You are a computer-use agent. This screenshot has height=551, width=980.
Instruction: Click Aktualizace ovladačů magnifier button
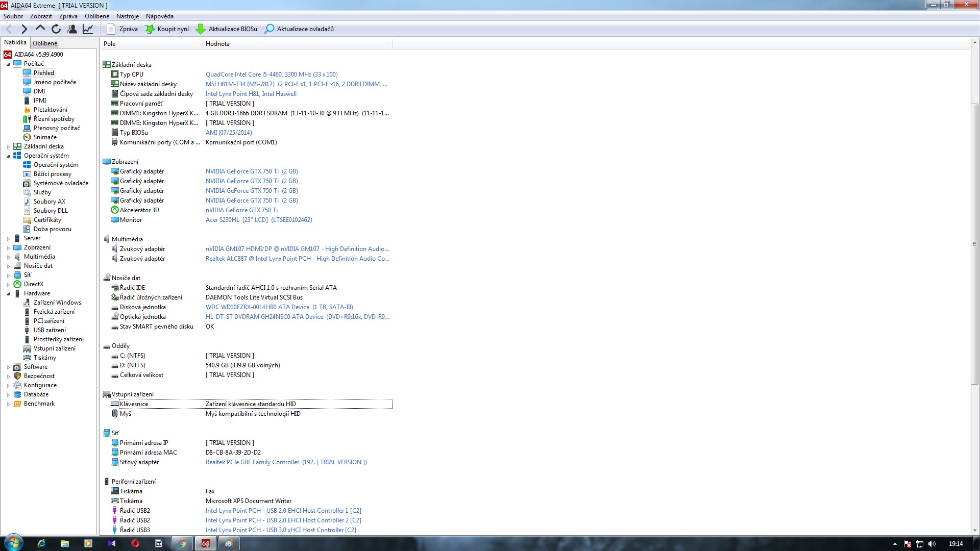pos(299,29)
